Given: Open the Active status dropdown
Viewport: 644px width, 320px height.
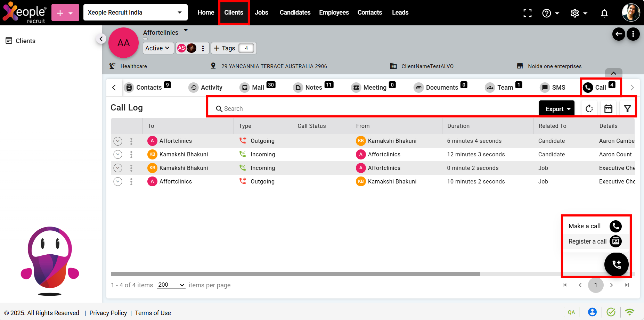Looking at the screenshot, I should (x=158, y=48).
